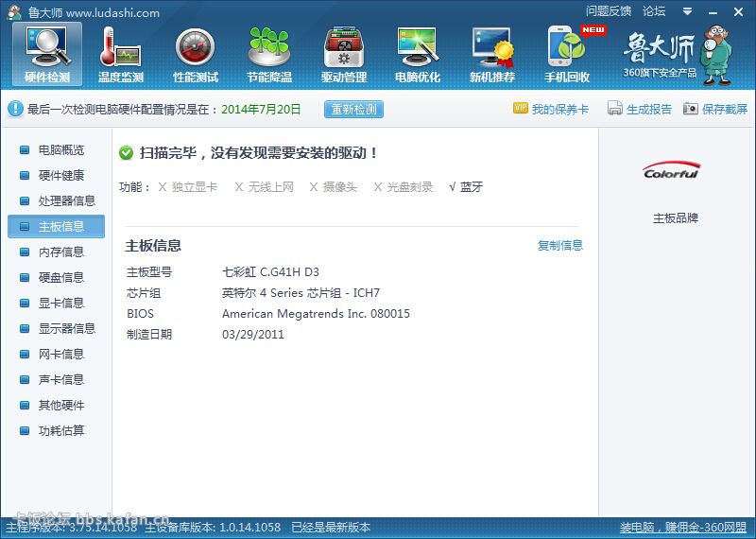Viewport: 756px width, 539px height.
Task: Select 处理器信息 in the sidebar
Action: 56,200
